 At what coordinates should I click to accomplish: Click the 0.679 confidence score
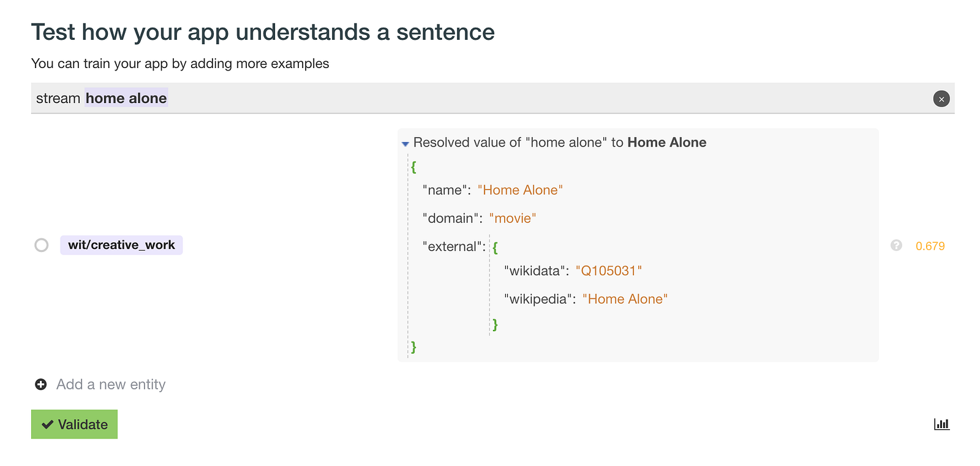[930, 246]
